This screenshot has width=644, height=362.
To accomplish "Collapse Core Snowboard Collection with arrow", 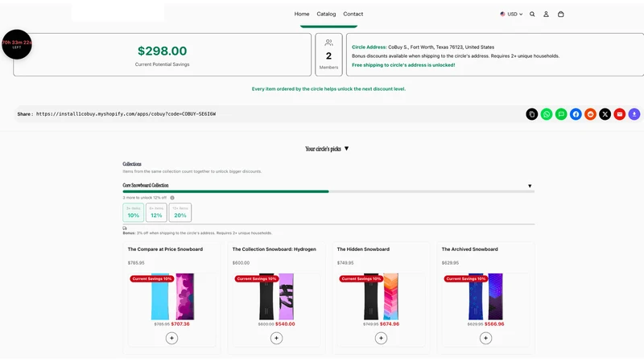I will [530, 186].
